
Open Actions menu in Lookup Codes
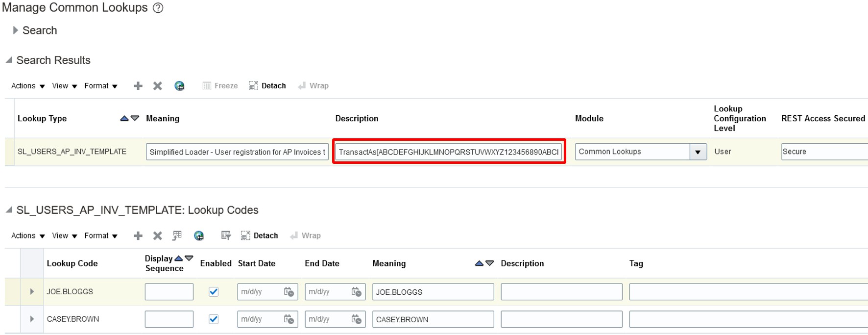pyautogui.click(x=28, y=236)
